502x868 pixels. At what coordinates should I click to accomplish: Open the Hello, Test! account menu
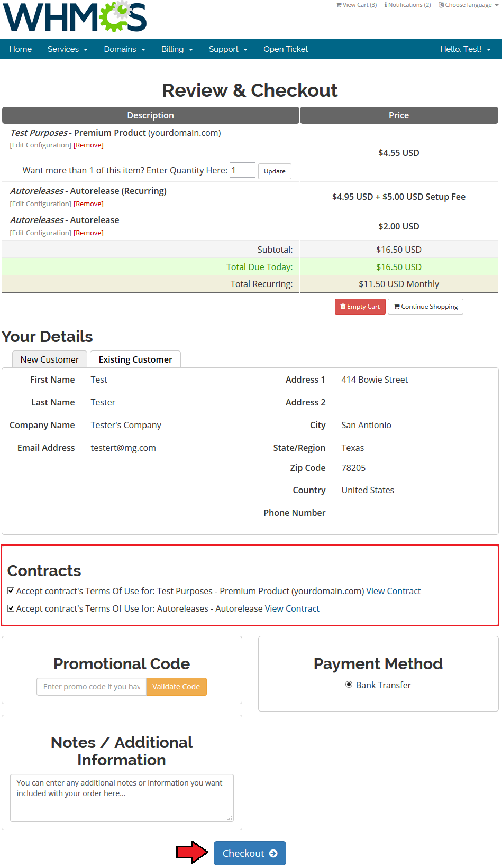(465, 49)
